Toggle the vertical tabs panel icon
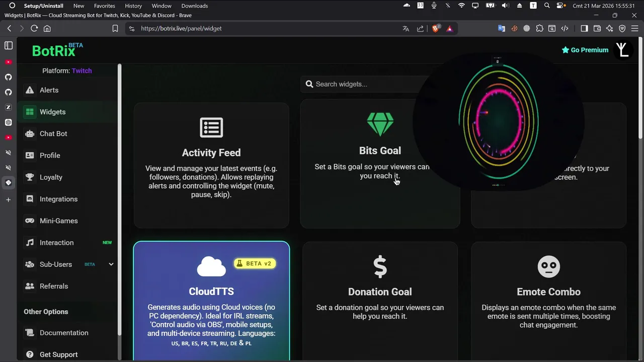Image resolution: width=644 pixels, height=362 pixels. (9, 46)
